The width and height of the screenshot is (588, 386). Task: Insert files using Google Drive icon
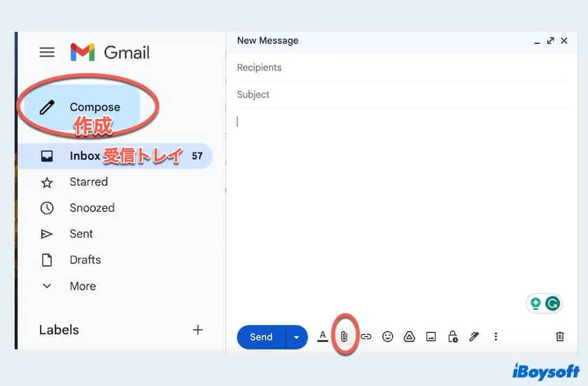pyautogui.click(x=409, y=337)
